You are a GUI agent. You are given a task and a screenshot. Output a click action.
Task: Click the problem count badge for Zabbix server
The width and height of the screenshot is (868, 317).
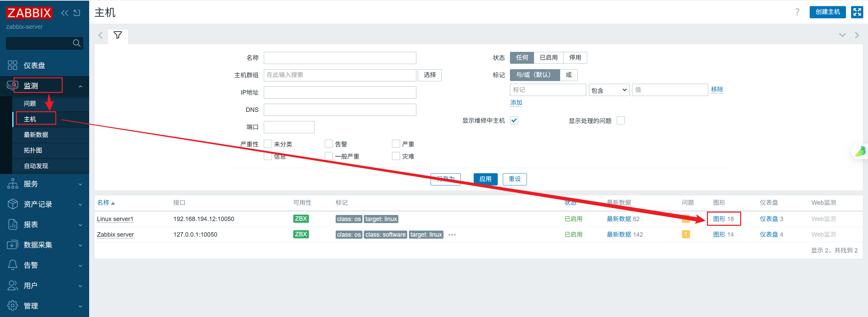click(x=686, y=234)
